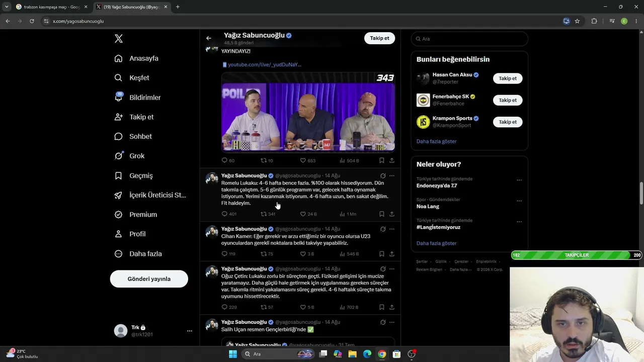The width and height of the screenshot is (644, 362).
Task: Open Grok actions on the Cihan Kamer tweet
Action: pos(383,229)
